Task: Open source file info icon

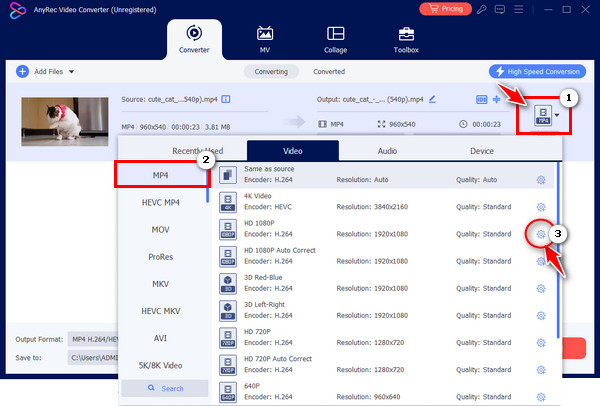Action: click(226, 99)
